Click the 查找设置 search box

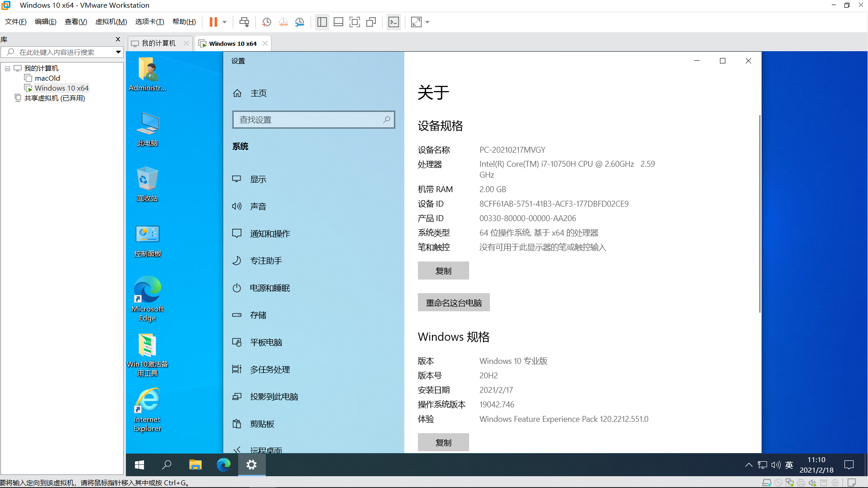[314, 120]
